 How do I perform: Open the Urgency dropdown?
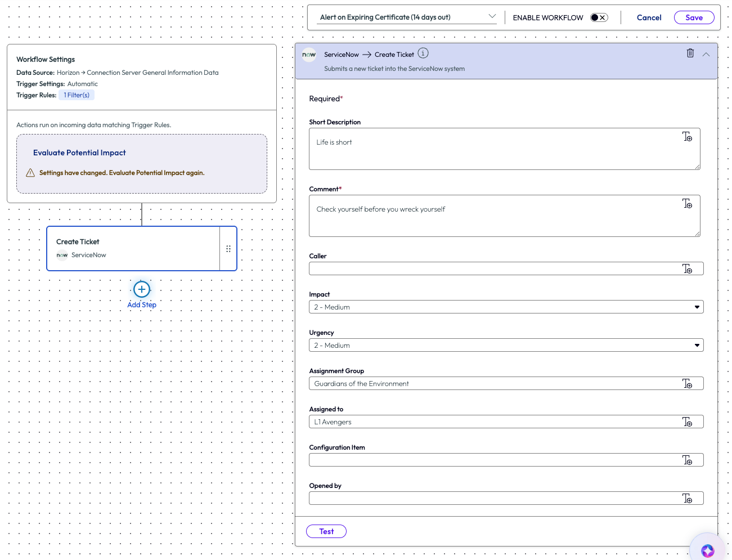[697, 345]
